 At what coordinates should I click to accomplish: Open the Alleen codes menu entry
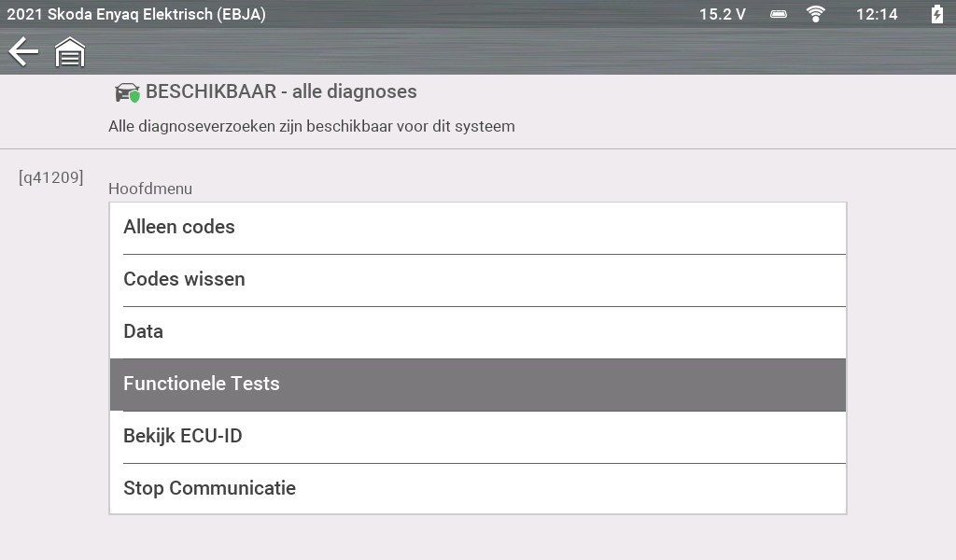pyautogui.click(x=477, y=228)
